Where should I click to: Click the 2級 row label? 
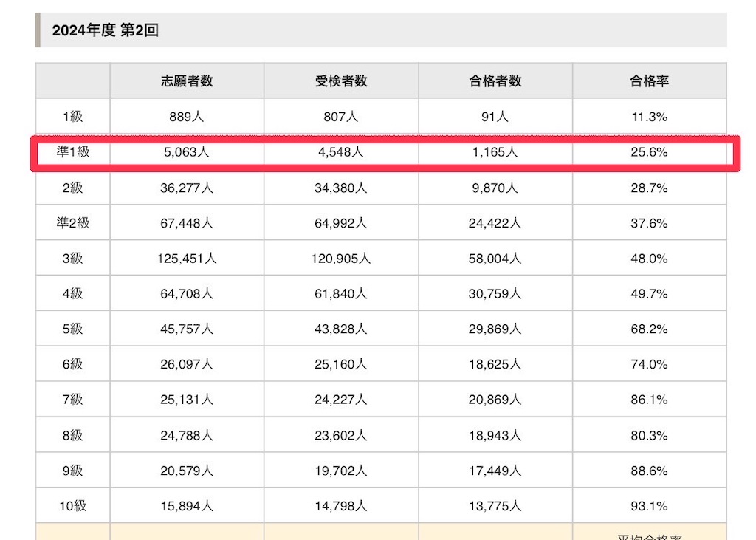tap(73, 187)
